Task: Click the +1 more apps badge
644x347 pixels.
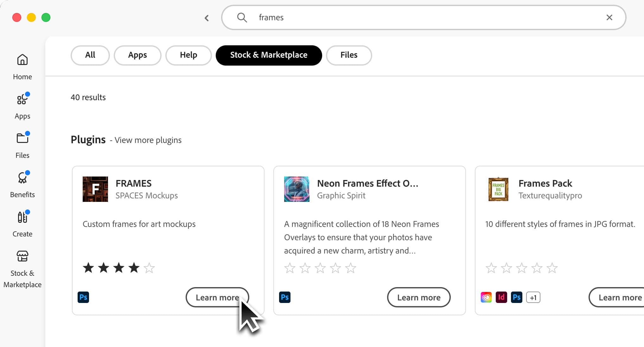Action: (x=533, y=297)
